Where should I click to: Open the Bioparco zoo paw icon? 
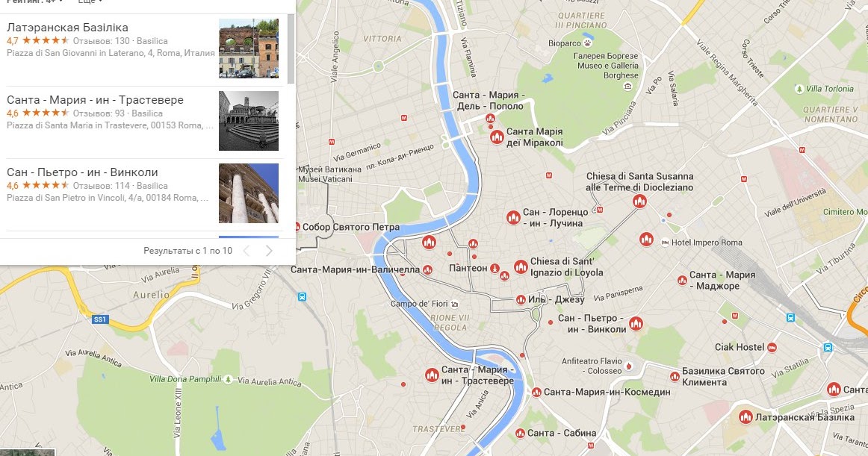pyautogui.click(x=587, y=43)
